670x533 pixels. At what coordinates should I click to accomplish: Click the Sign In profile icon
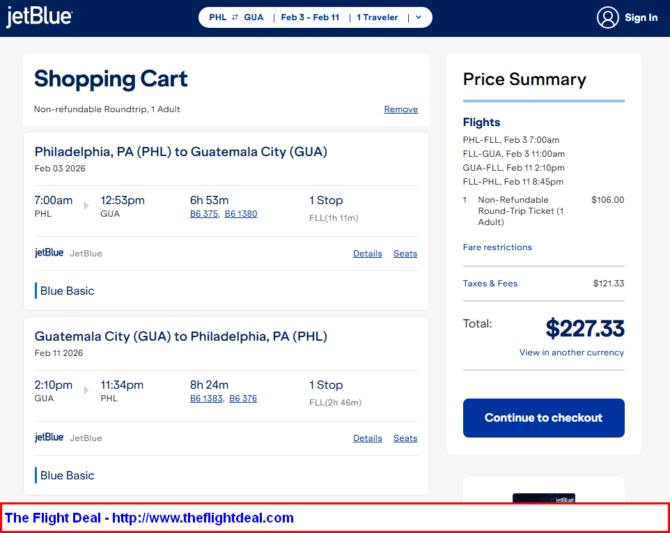coord(608,17)
